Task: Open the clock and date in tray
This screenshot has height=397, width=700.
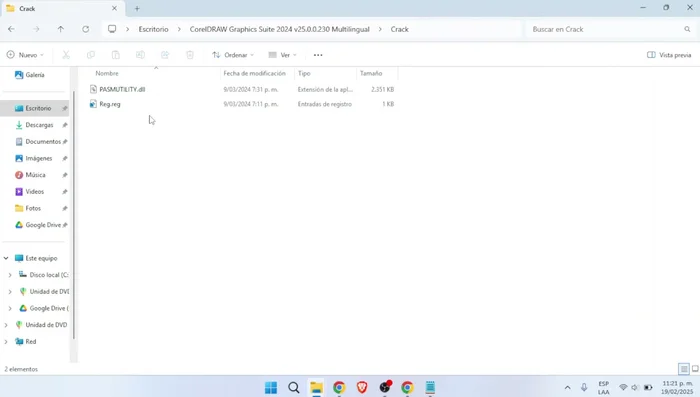Action: 677,387
